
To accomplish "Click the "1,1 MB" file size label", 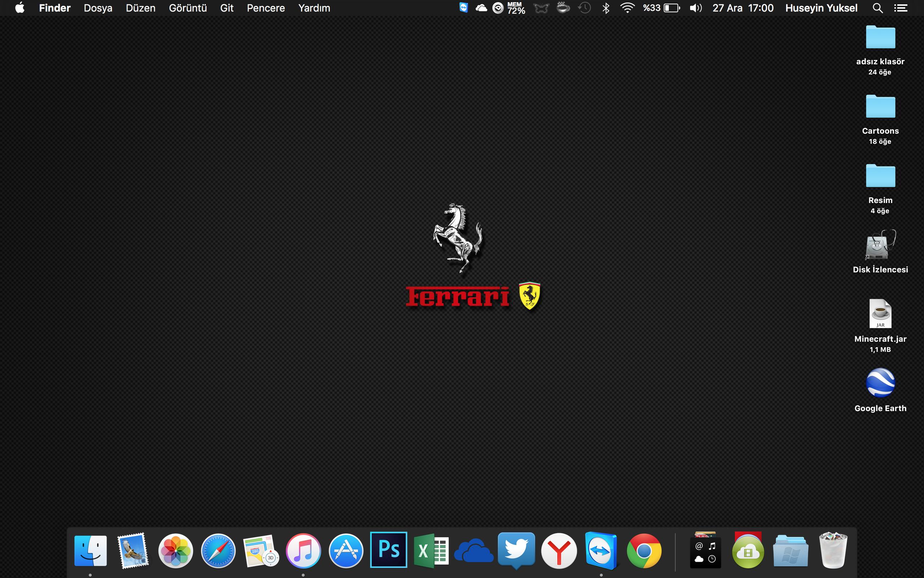I will [880, 349].
